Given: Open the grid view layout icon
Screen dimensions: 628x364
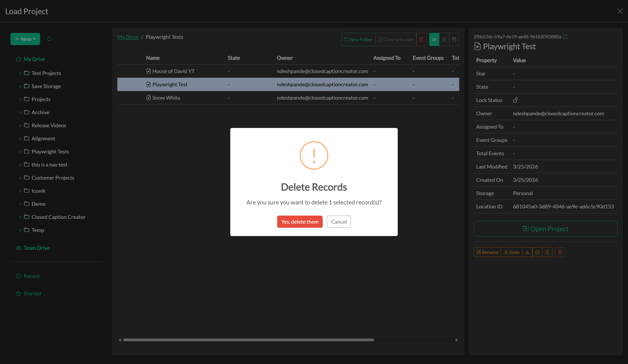Looking at the screenshot, I should [x=444, y=39].
